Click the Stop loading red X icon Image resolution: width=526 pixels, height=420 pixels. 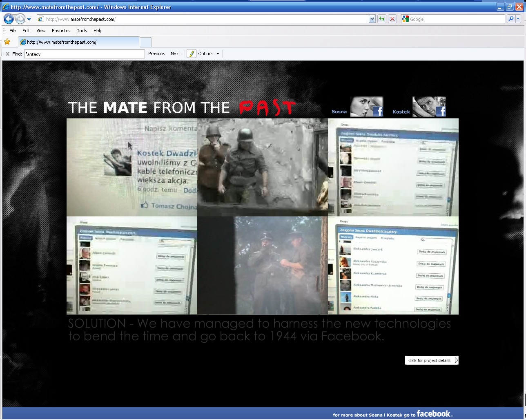click(392, 19)
